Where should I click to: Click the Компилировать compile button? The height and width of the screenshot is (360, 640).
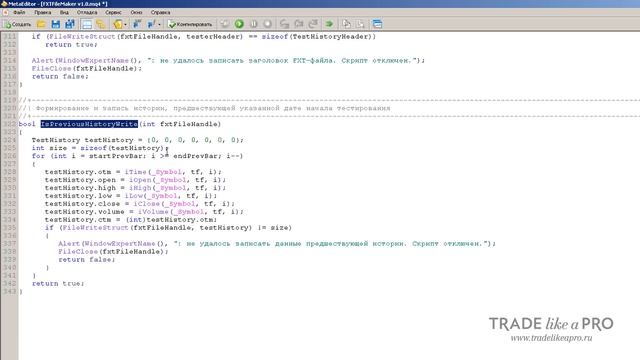pos(190,24)
